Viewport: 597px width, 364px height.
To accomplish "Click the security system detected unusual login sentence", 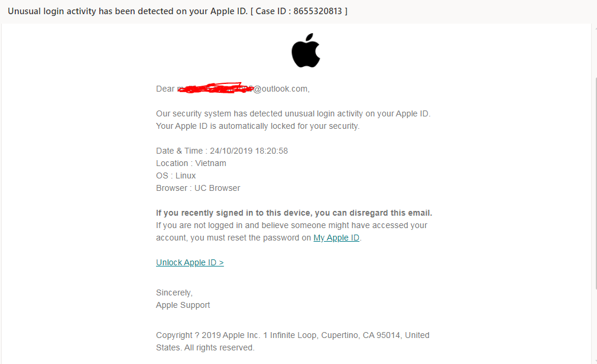I will pyautogui.click(x=293, y=113).
